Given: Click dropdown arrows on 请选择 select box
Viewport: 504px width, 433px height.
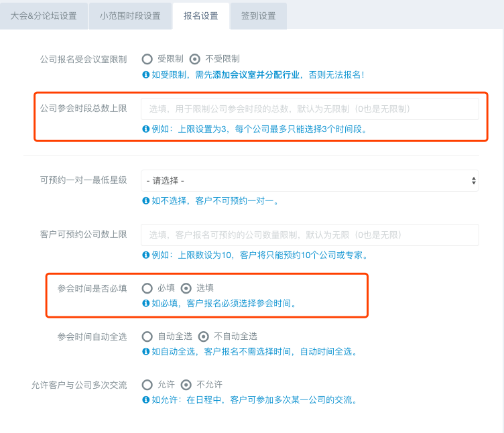Looking at the screenshot, I should coord(473,181).
